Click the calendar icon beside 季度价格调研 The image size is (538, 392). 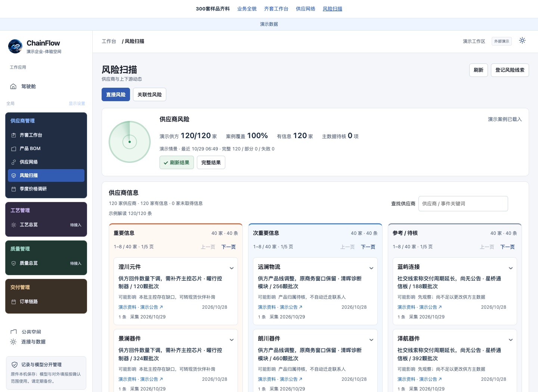pos(14,189)
